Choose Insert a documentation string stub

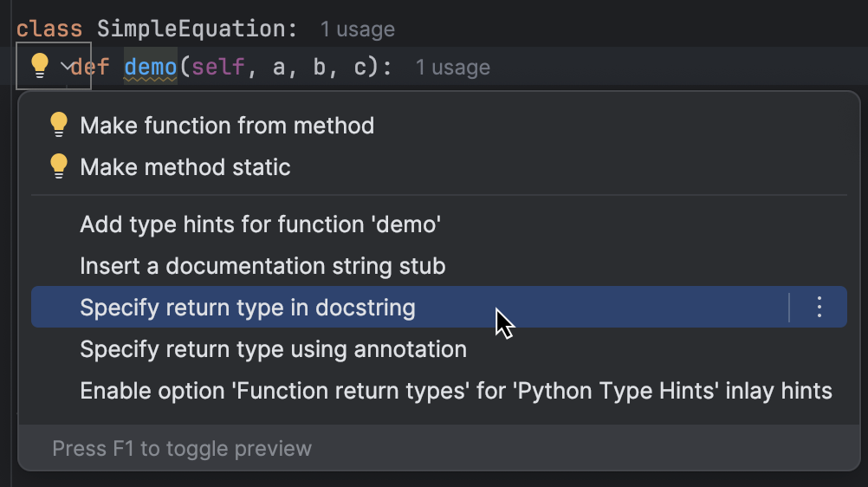(439, 266)
